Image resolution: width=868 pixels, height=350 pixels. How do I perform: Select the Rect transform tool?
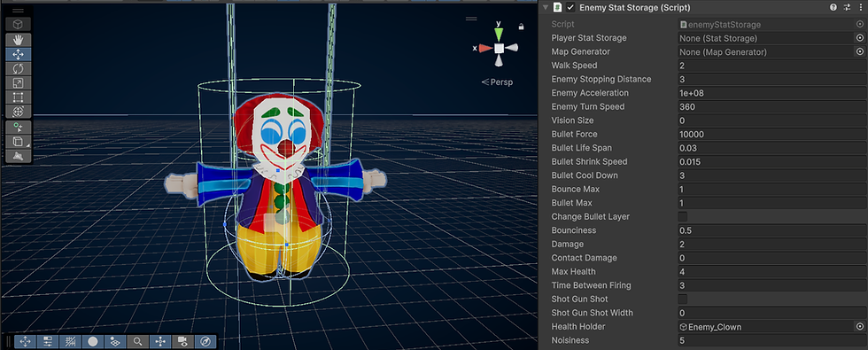coord(18,97)
